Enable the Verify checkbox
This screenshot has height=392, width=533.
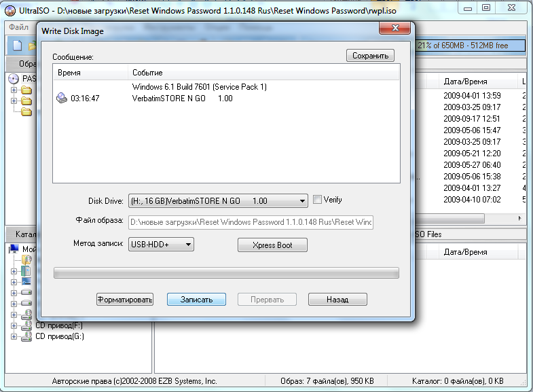click(317, 200)
